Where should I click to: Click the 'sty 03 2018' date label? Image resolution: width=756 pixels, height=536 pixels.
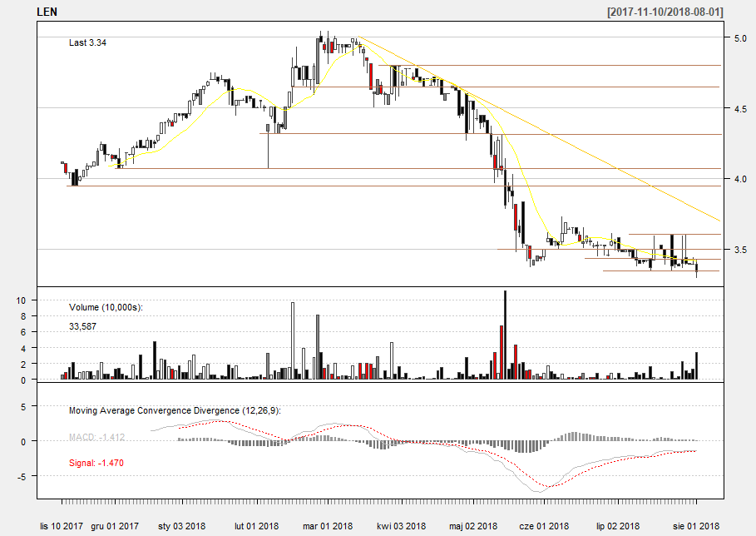pyautogui.click(x=182, y=526)
